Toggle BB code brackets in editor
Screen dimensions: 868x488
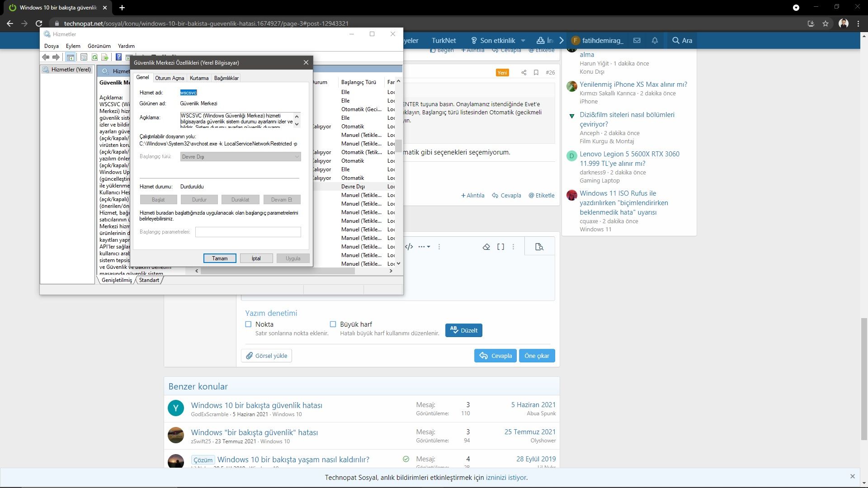click(500, 247)
